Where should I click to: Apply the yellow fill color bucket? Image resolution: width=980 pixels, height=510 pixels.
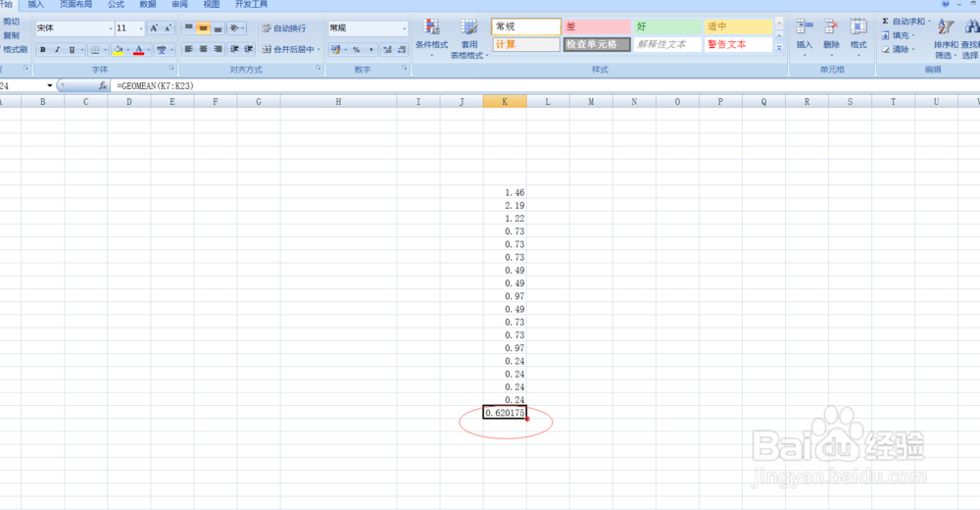pos(119,49)
